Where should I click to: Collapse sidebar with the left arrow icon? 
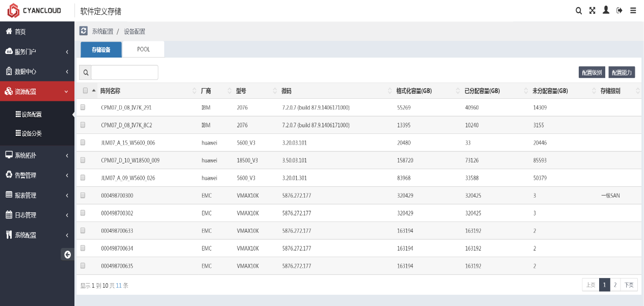tap(67, 255)
